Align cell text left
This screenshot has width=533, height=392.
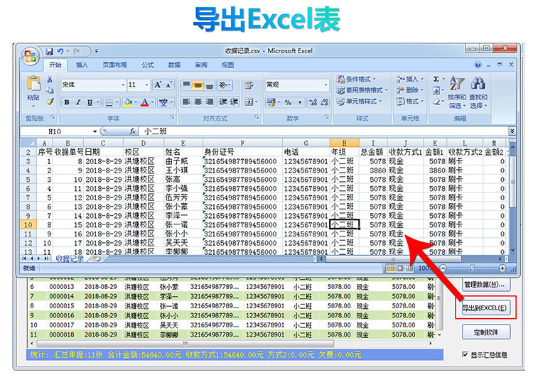coord(186,102)
